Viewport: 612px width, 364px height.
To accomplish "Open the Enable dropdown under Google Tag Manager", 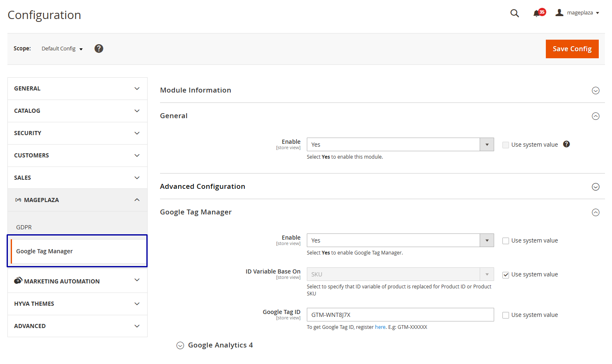I will [x=487, y=240].
